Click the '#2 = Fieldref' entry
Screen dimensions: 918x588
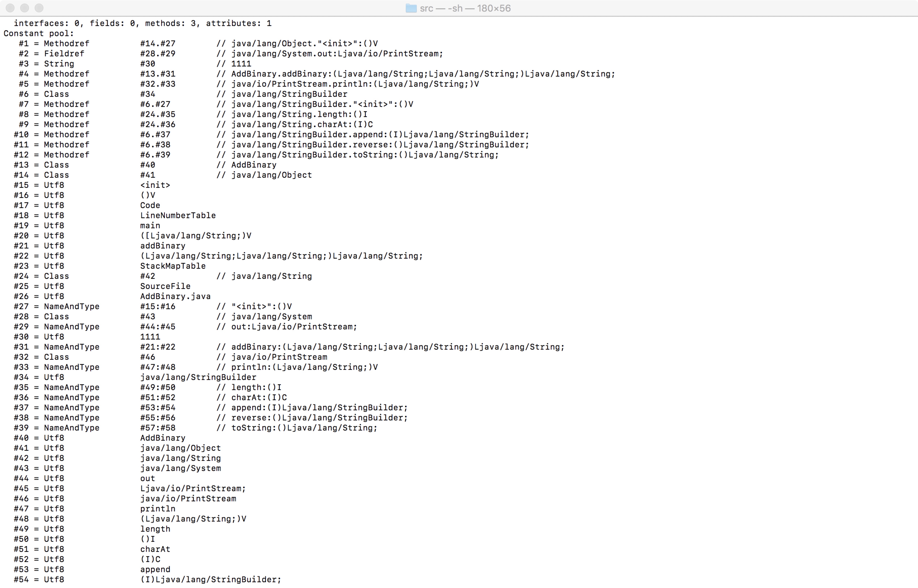coord(52,54)
